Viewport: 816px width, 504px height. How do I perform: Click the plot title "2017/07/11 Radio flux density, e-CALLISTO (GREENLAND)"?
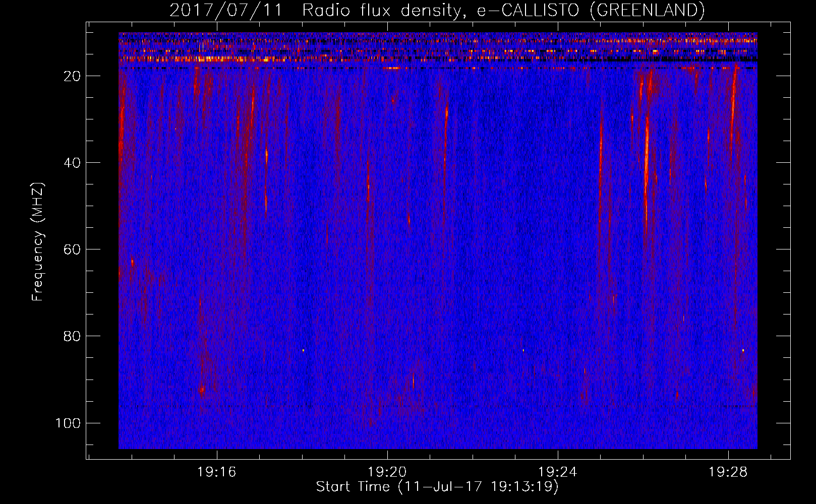pyautogui.click(x=437, y=10)
